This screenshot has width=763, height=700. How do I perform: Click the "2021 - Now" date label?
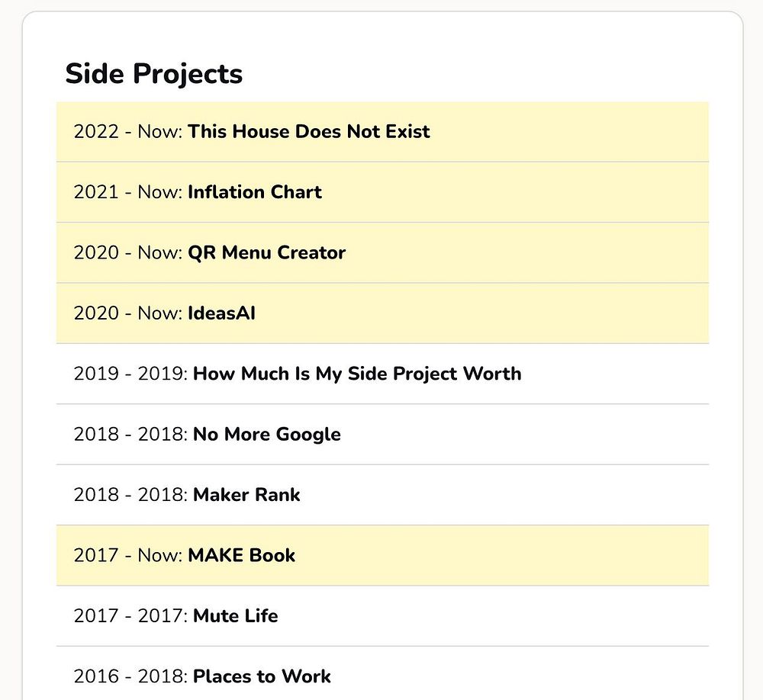pos(127,192)
